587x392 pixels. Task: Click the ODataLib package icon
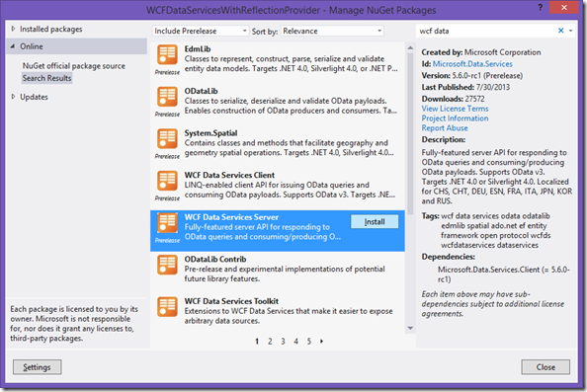click(x=167, y=97)
